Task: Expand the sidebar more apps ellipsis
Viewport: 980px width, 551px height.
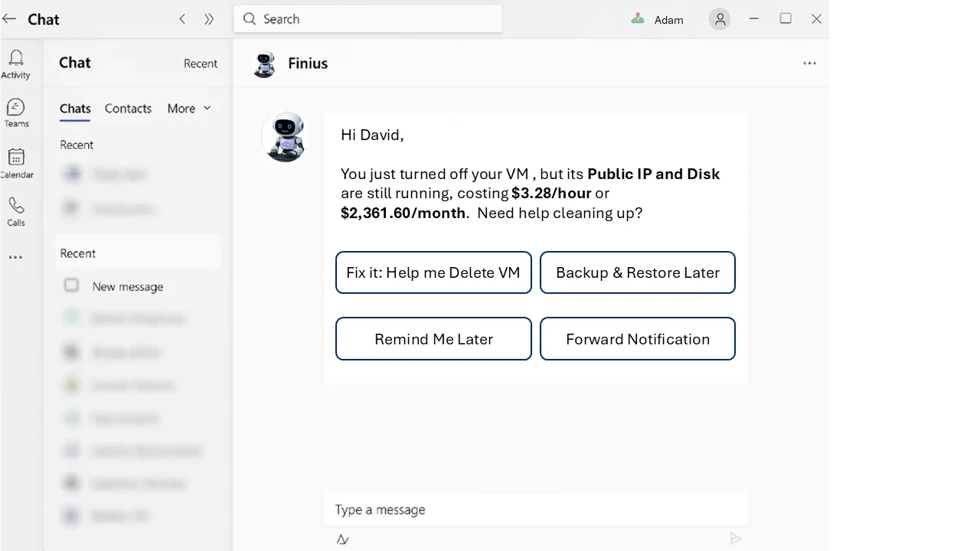Action: tap(15, 258)
